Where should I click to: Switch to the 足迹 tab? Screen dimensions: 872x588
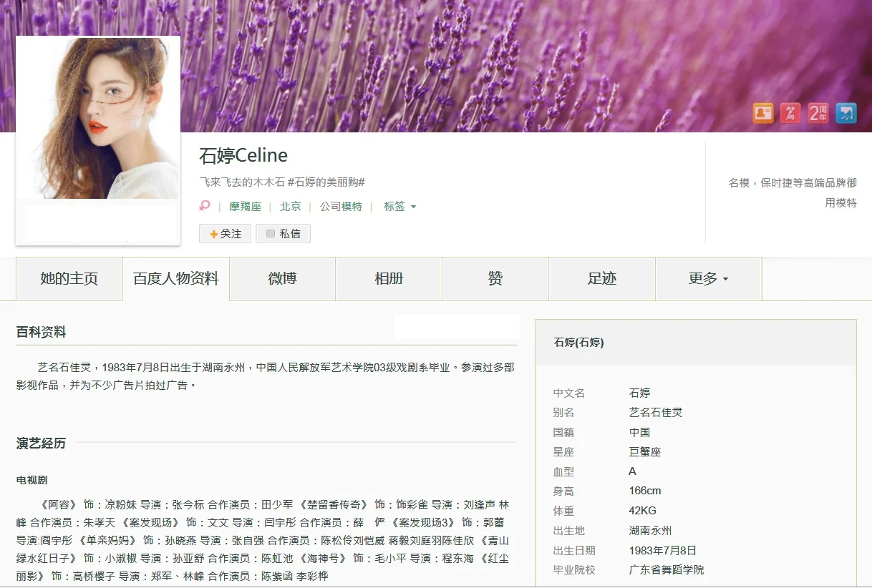601,279
